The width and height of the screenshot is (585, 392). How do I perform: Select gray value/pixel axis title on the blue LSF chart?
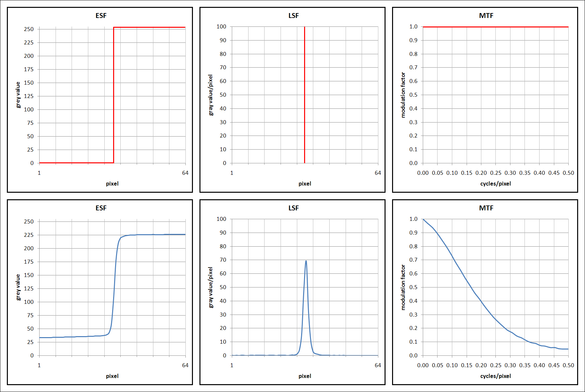(211, 287)
